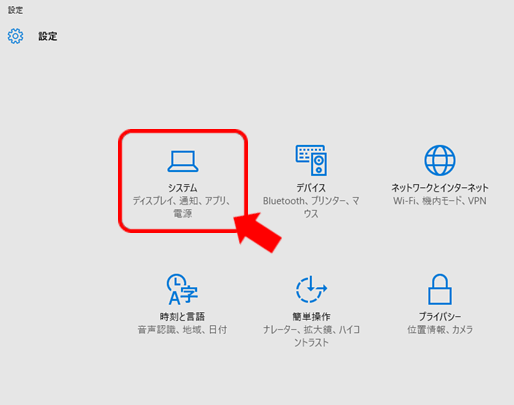Click the ナレーター、拡大鏡、ハイコントラスト description
The width and height of the screenshot is (514, 405).
pyautogui.click(x=311, y=336)
